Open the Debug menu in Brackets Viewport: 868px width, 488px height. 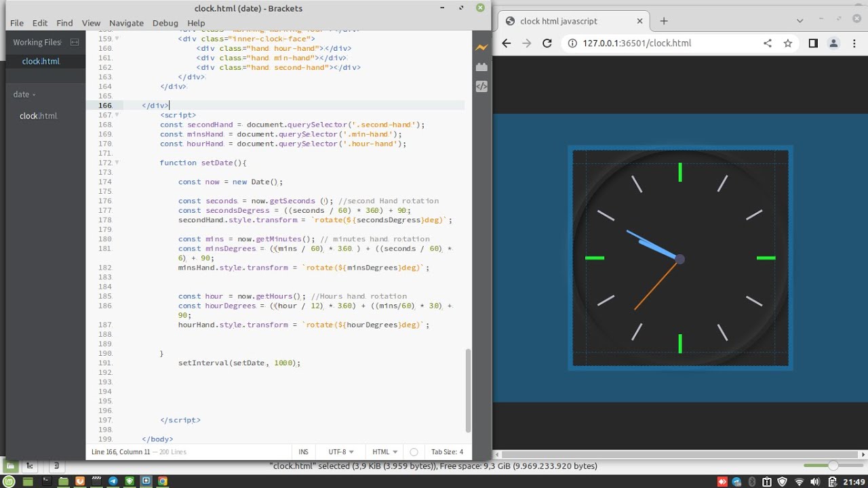point(165,23)
